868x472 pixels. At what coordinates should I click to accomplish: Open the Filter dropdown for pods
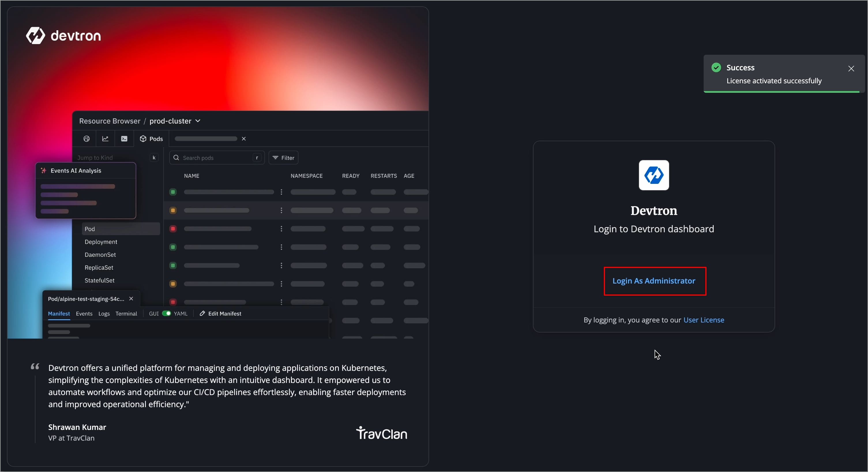(x=283, y=158)
